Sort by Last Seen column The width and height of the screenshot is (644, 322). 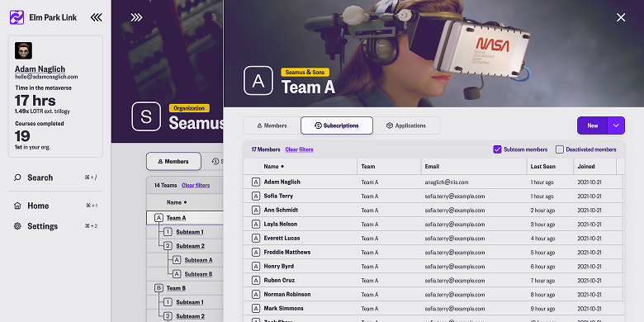click(x=543, y=166)
